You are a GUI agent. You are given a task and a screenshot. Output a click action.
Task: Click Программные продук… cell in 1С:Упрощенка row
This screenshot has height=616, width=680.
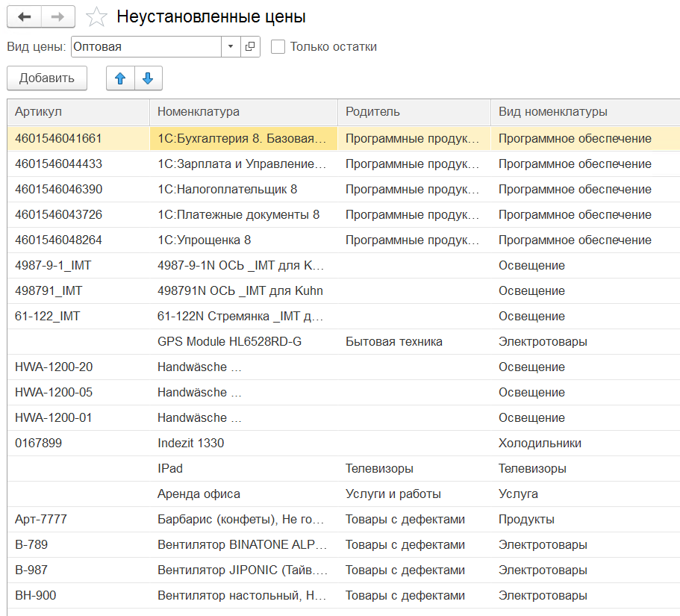point(414,240)
